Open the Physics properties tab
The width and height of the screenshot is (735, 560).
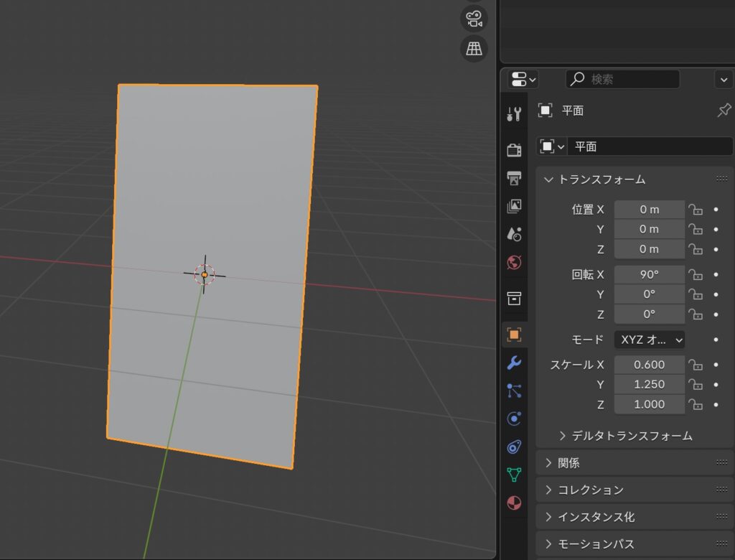click(x=514, y=419)
